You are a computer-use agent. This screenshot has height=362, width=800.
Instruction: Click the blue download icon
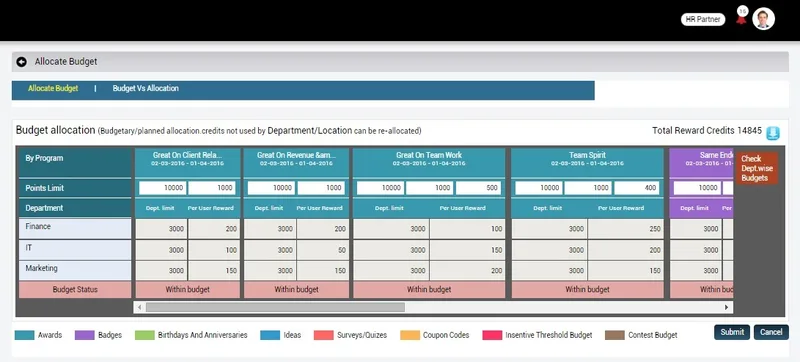point(773,133)
